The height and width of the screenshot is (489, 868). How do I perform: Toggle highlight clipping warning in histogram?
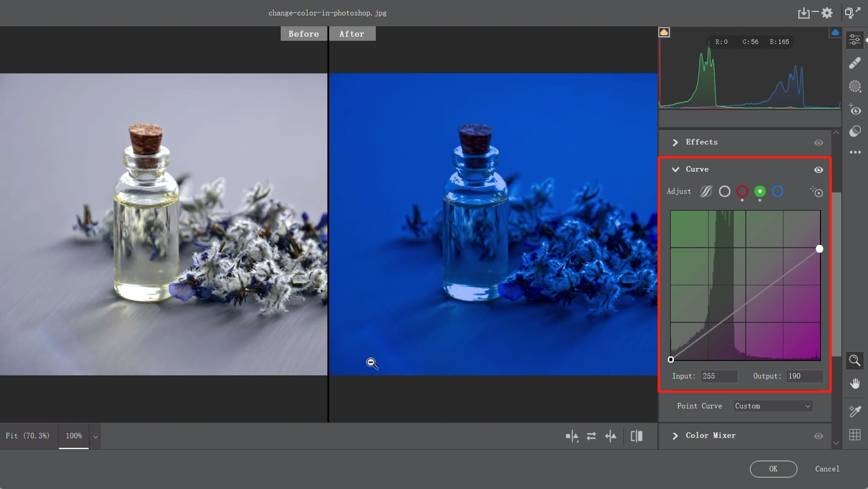[835, 33]
